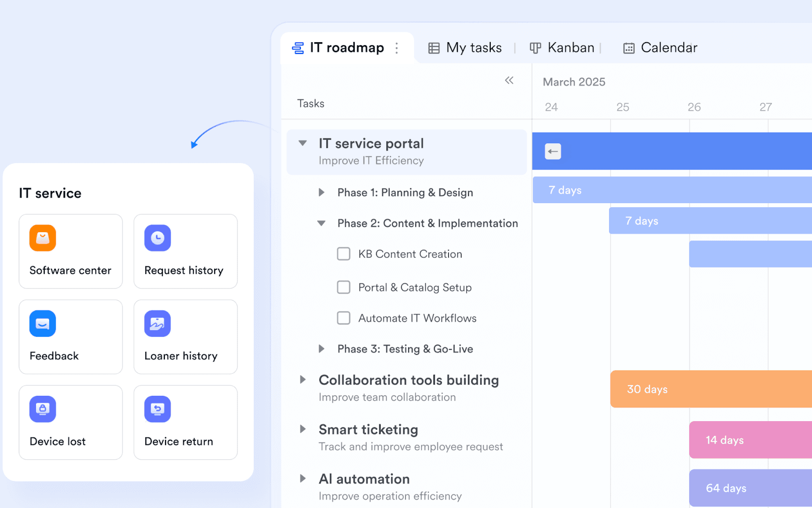Expand Collaboration tools building group
The image size is (812, 508).
(x=302, y=379)
